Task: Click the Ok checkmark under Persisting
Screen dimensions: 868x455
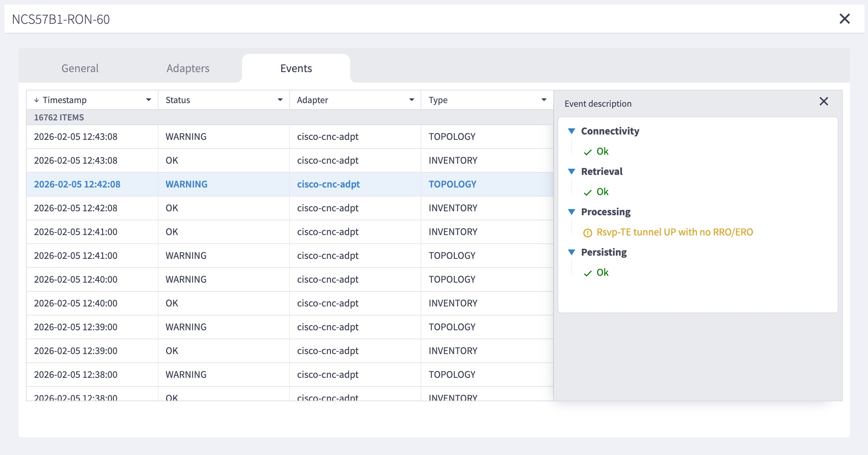Action: (588, 273)
